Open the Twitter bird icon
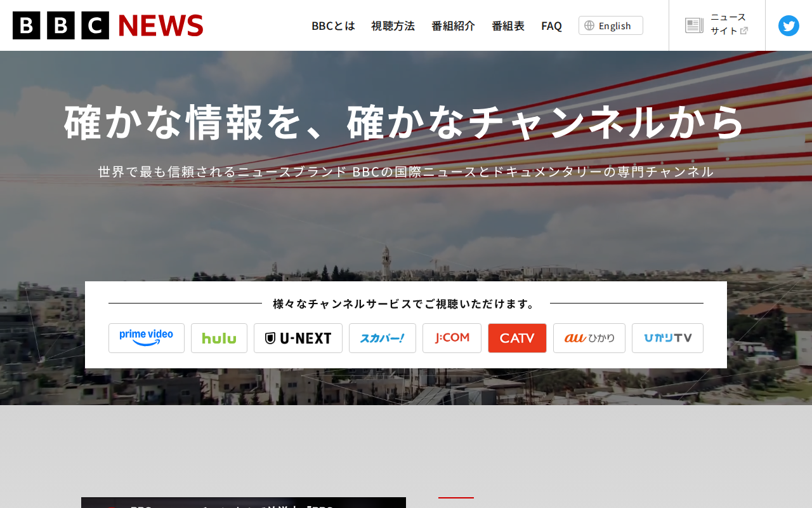This screenshot has height=508, width=812. 789,25
